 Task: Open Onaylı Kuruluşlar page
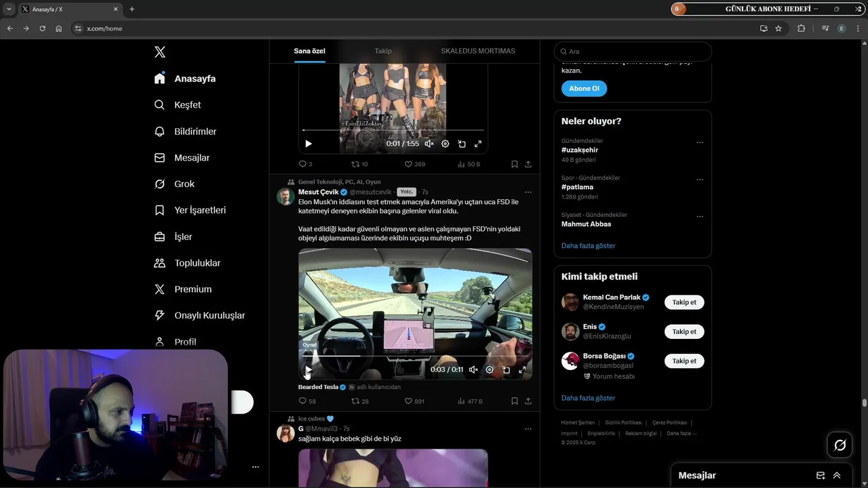[199, 316]
